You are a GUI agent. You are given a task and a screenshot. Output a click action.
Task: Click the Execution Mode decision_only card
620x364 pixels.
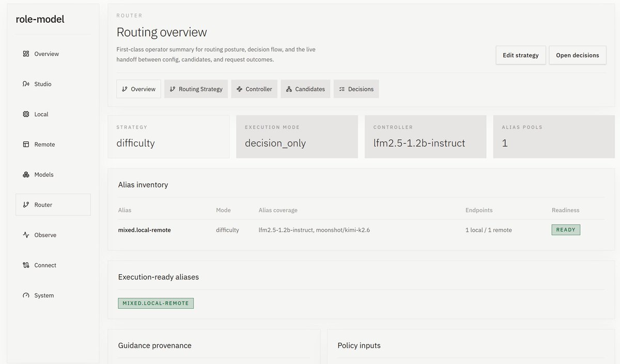pyautogui.click(x=297, y=136)
